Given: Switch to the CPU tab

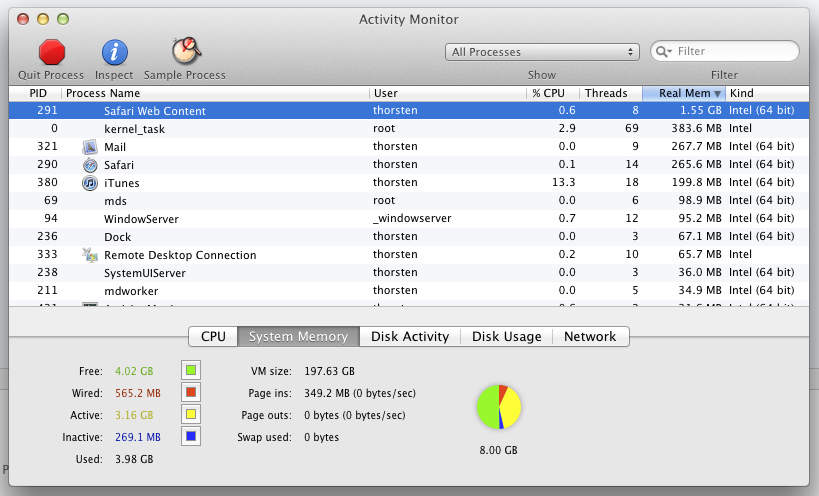Looking at the screenshot, I should click(x=213, y=336).
